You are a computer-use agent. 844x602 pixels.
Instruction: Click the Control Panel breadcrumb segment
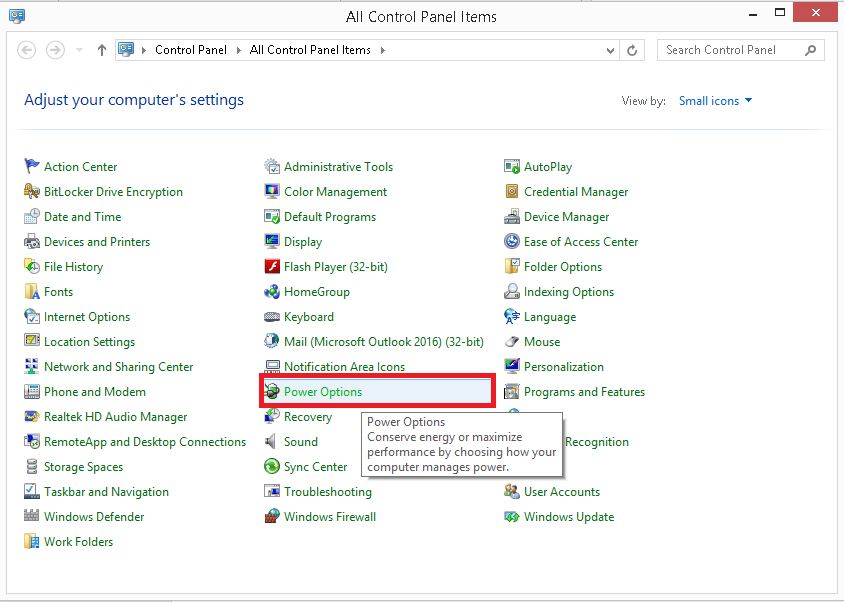[x=190, y=50]
